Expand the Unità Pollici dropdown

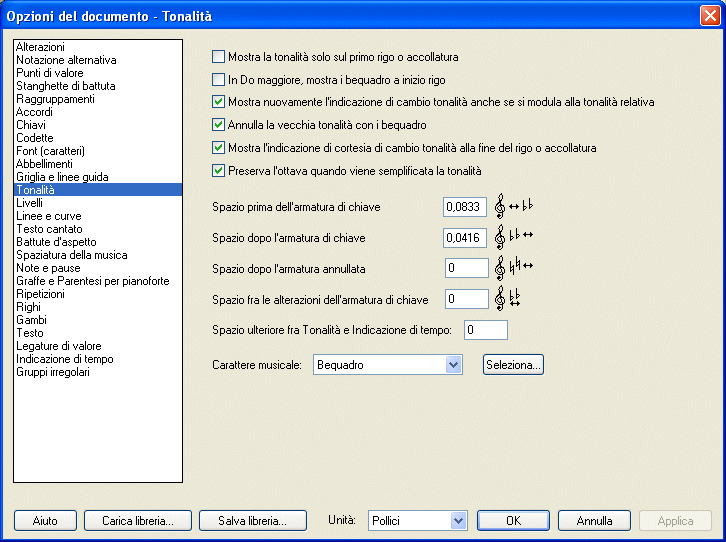click(458, 520)
